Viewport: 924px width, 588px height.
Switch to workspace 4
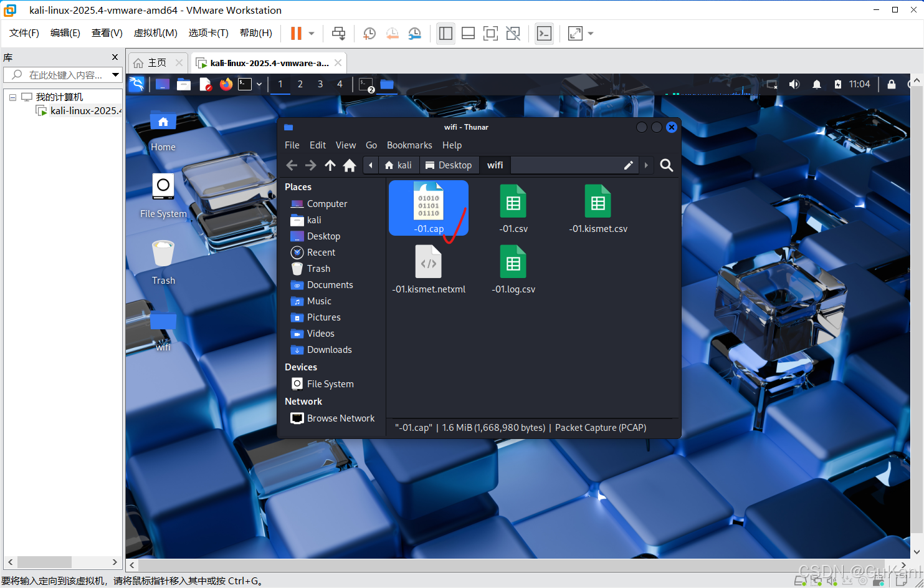tap(340, 84)
